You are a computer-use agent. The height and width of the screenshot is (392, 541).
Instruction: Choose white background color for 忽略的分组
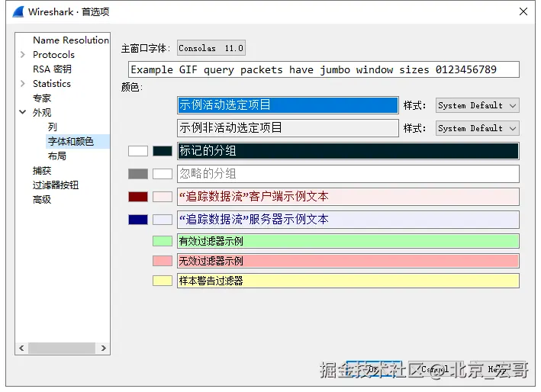pos(163,174)
